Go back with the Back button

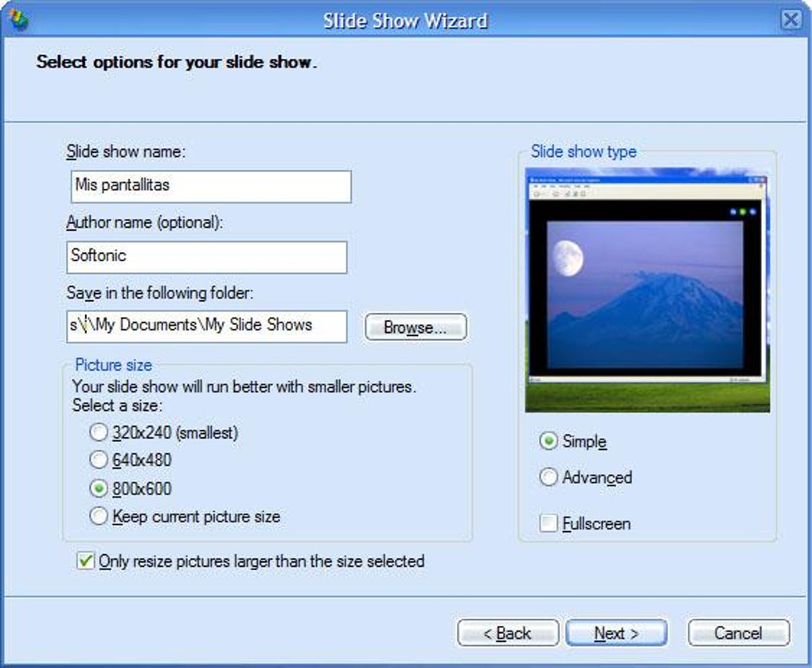coord(508,633)
